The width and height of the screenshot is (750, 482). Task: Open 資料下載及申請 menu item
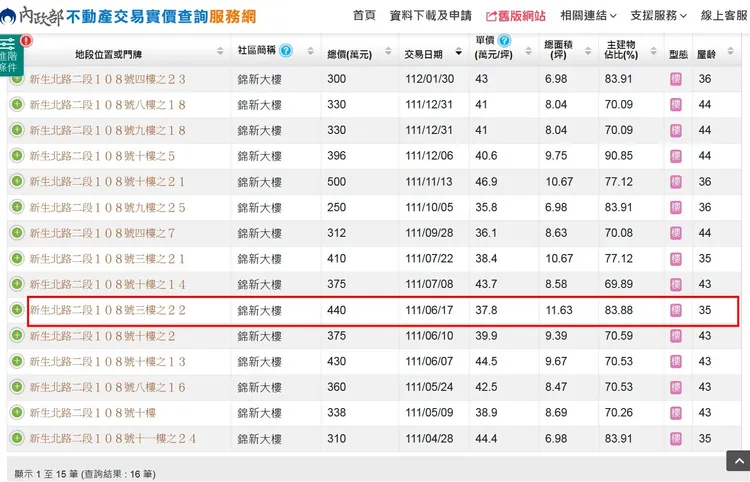[430, 16]
